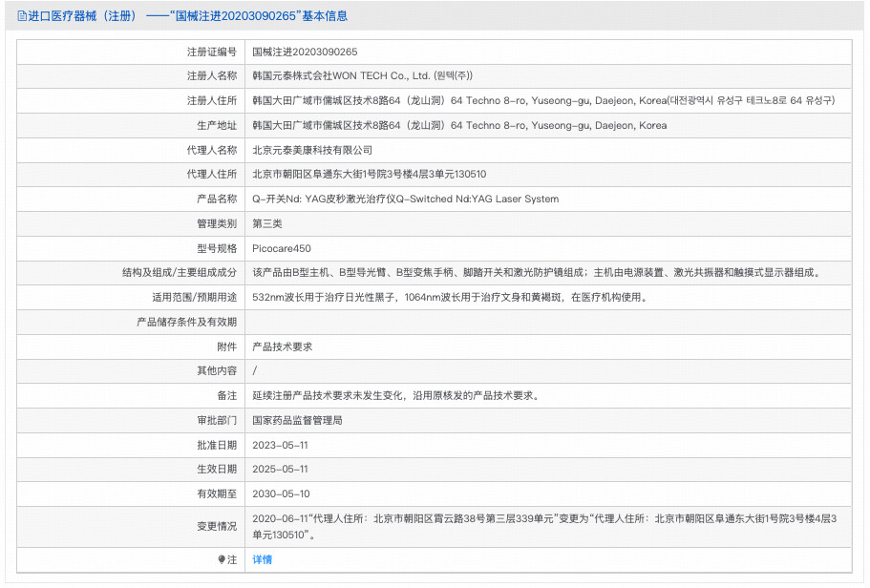
Task: Click the lightbulb icon next to 注 label
Action: [x=223, y=559]
